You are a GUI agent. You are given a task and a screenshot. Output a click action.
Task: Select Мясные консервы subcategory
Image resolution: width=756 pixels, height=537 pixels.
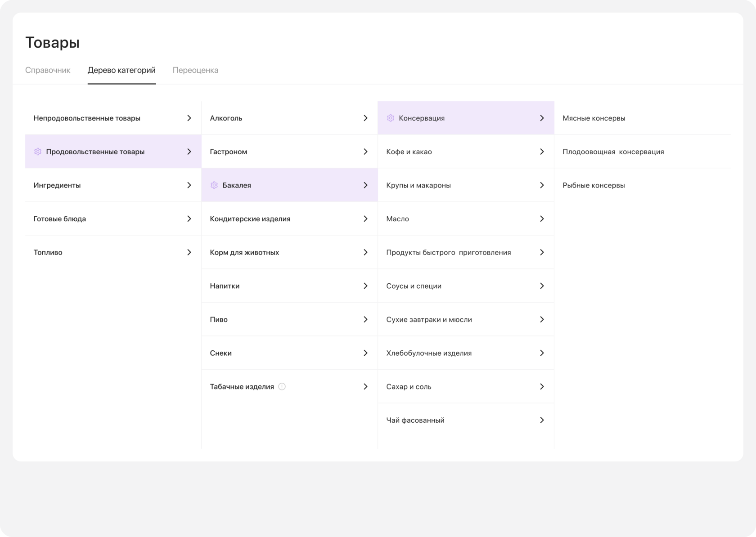tap(594, 118)
